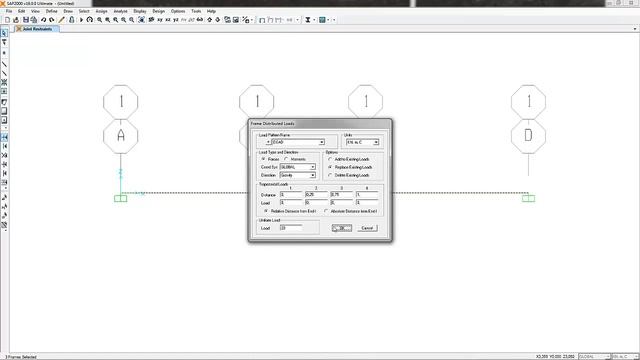Open the Direction dropdown
This screenshot has width=640, height=360.
coord(313,175)
